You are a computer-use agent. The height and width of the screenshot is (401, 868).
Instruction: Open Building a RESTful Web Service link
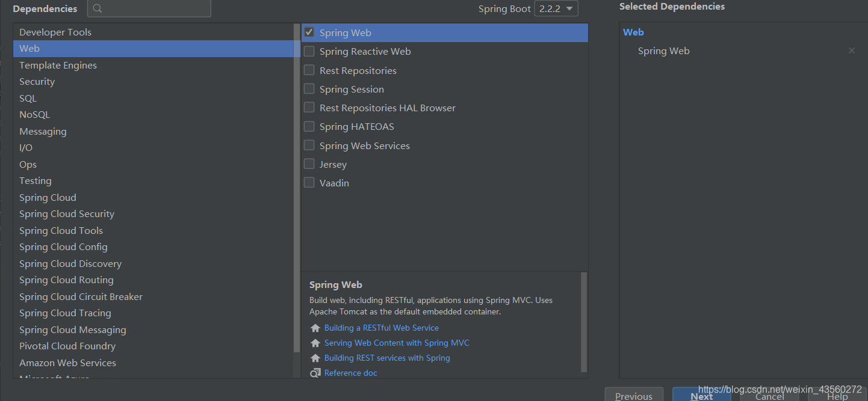(382, 328)
